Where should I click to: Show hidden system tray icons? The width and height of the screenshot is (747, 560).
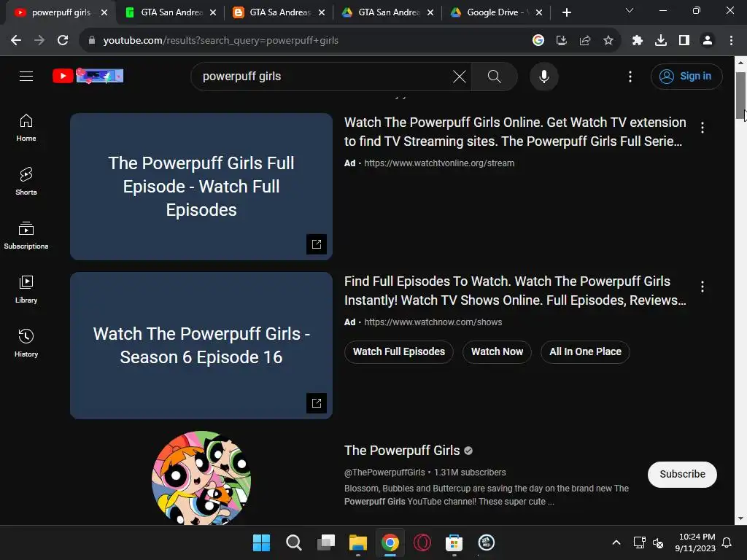pos(616,542)
